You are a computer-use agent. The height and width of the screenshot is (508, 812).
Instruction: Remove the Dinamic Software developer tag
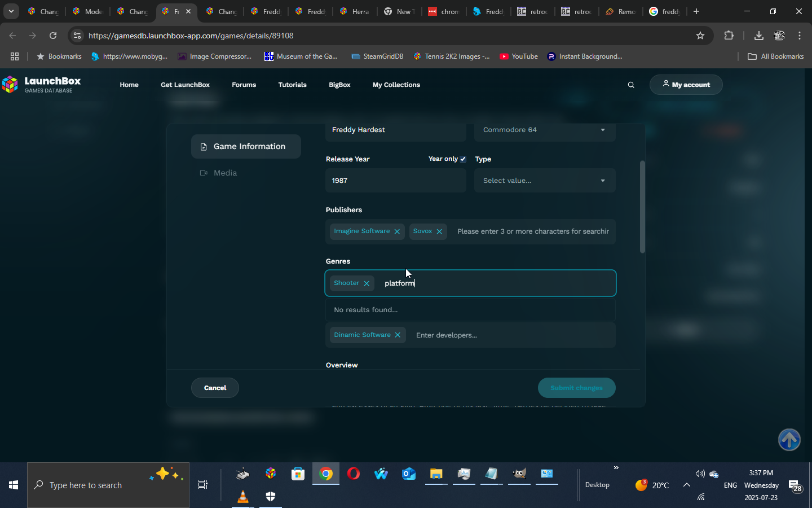coord(398,335)
